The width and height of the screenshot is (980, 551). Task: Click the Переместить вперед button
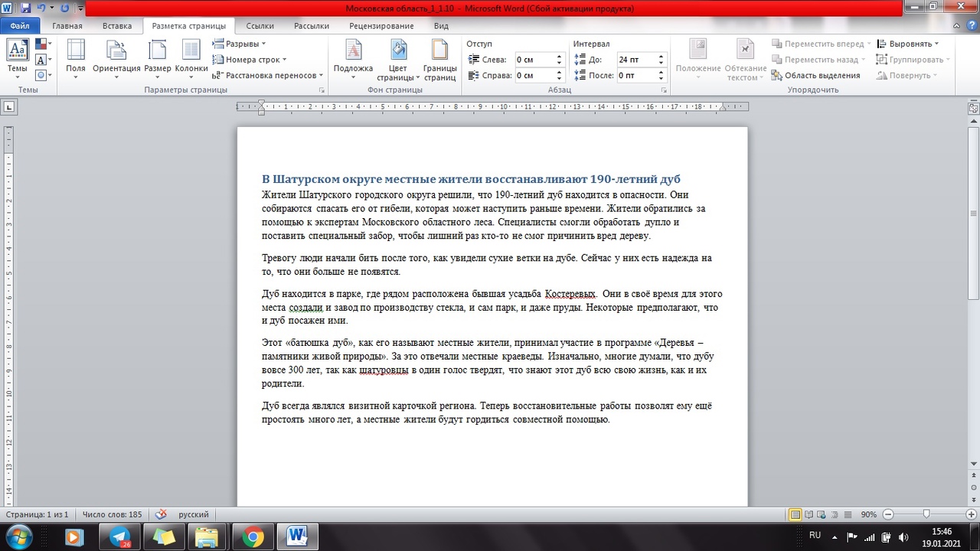822,44
